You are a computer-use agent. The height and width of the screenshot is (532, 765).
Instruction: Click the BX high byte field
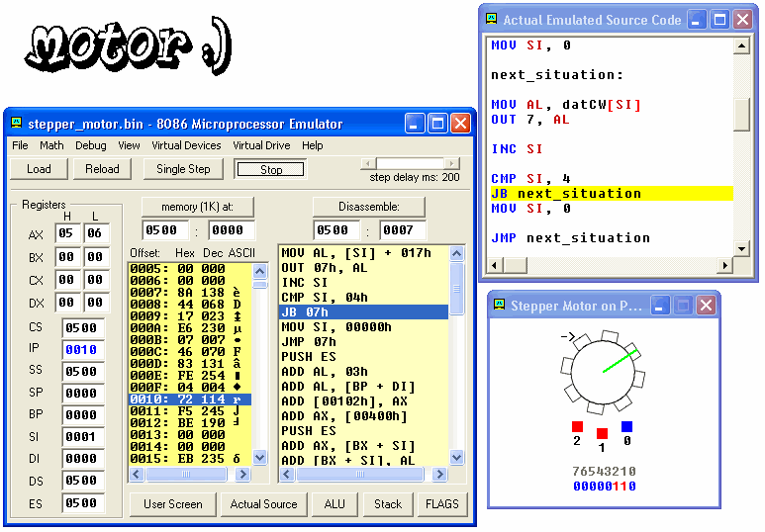67,256
